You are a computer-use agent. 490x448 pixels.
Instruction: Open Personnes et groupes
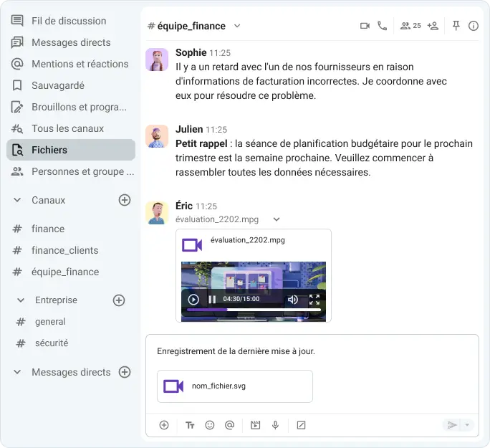coord(71,171)
